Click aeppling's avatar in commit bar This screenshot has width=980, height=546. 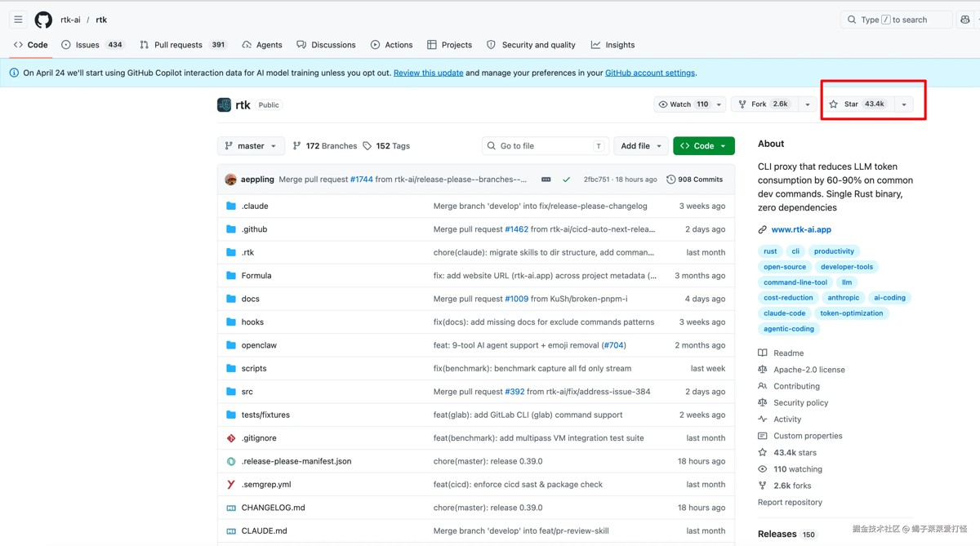tap(230, 180)
